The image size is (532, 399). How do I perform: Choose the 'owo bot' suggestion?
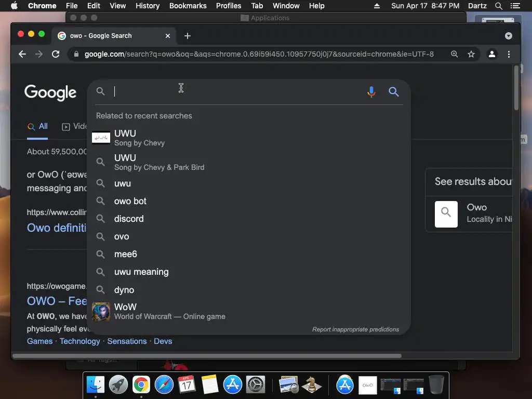(249, 201)
